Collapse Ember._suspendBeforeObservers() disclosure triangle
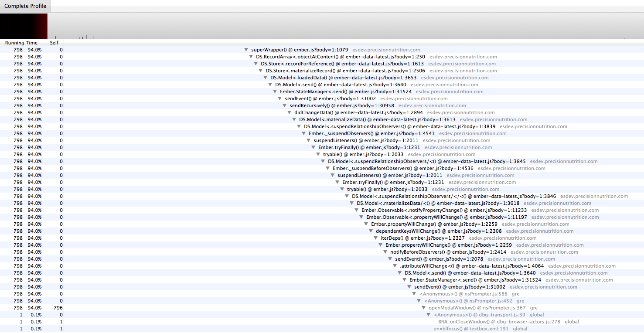The width and height of the screenshot is (644, 333). [x=328, y=168]
